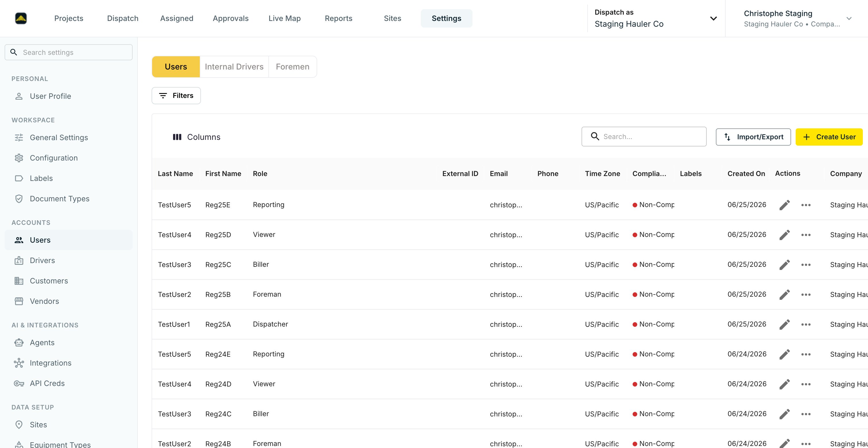Select the Users tab
This screenshot has height=448, width=868.
pyautogui.click(x=176, y=67)
